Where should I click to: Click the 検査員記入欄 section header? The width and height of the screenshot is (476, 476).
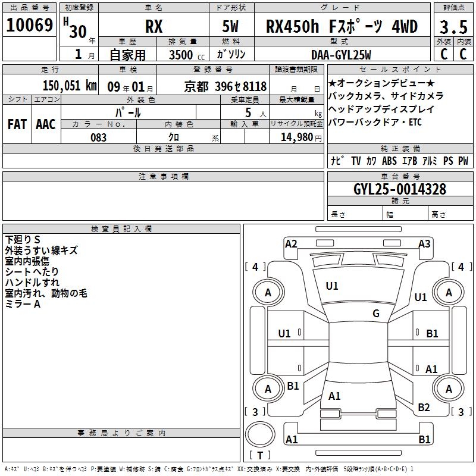(121, 228)
